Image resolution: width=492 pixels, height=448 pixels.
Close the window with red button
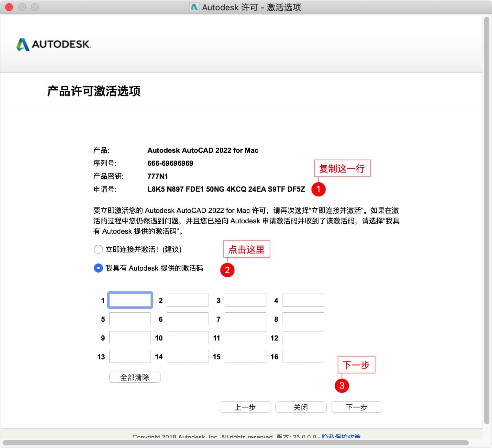point(9,7)
